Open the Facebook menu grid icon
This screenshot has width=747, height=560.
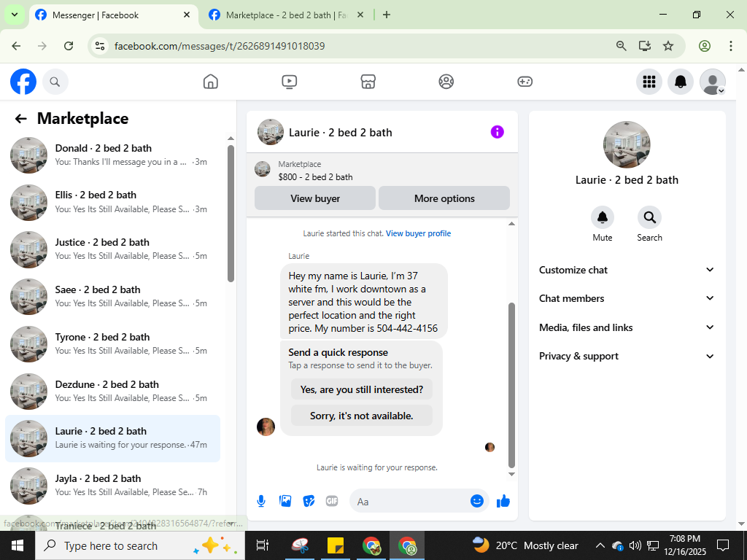coord(649,82)
